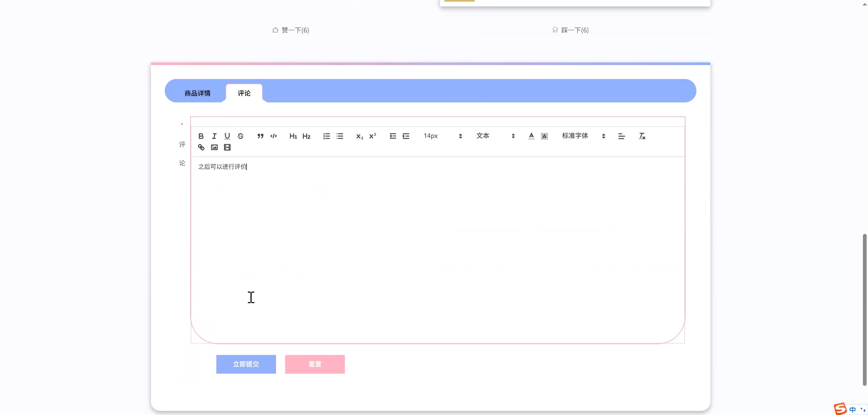This screenshot has width=868, height=415.
Task: Insert a hyperlink
Action: click(201, 147)
